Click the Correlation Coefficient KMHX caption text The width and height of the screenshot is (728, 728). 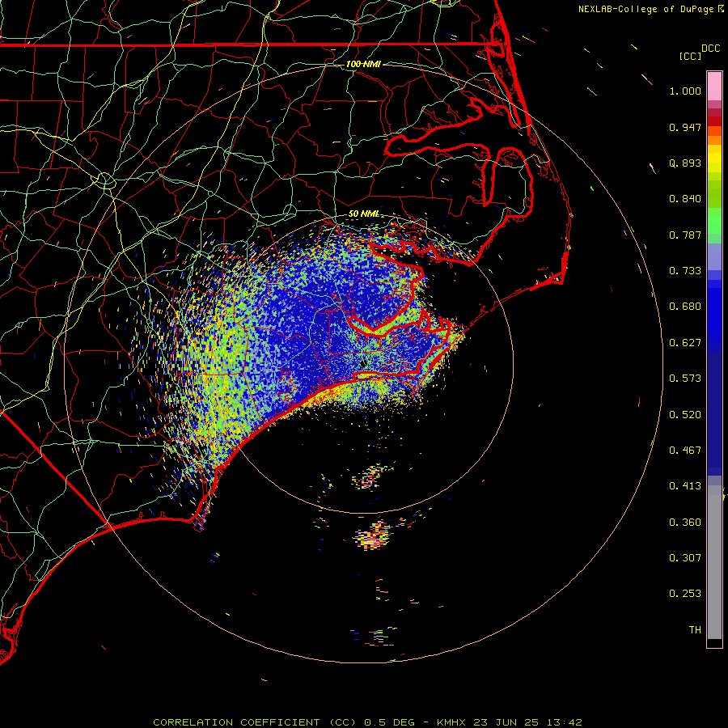click(367, 722)
